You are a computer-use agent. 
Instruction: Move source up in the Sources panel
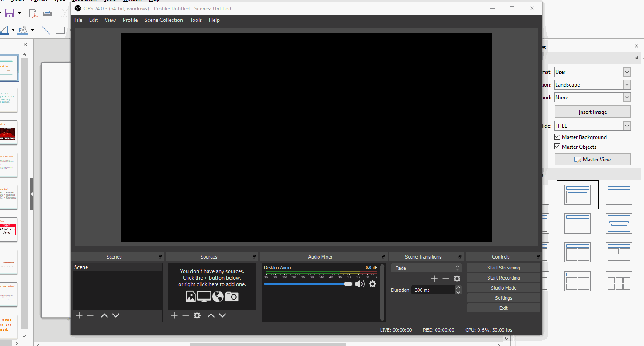(211, 315)
